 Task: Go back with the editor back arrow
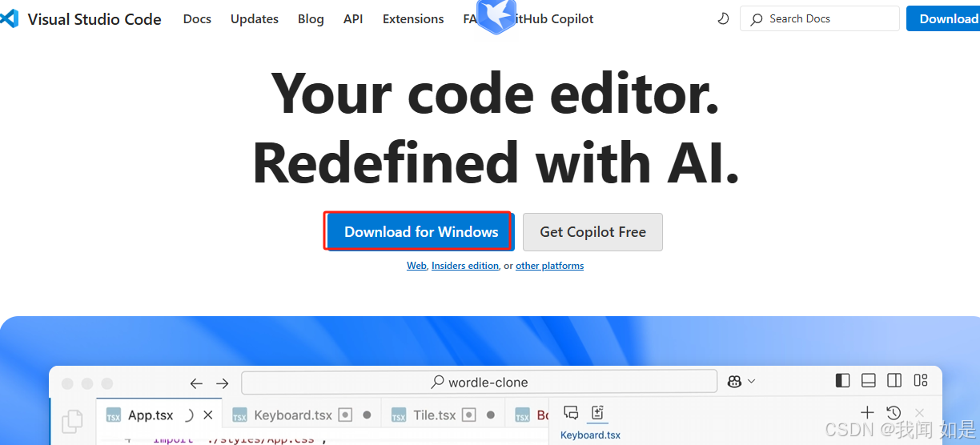(x=196, y=383)
